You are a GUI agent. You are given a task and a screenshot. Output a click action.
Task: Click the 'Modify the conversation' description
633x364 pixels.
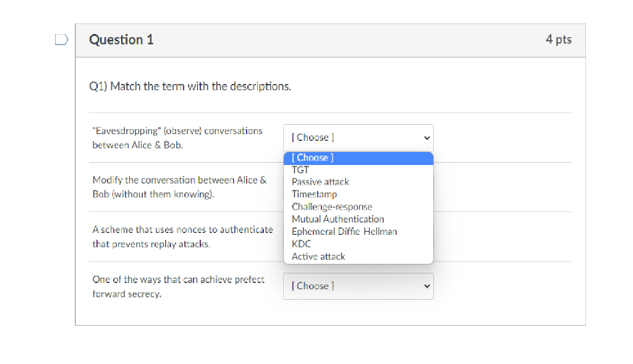(180, 187)
